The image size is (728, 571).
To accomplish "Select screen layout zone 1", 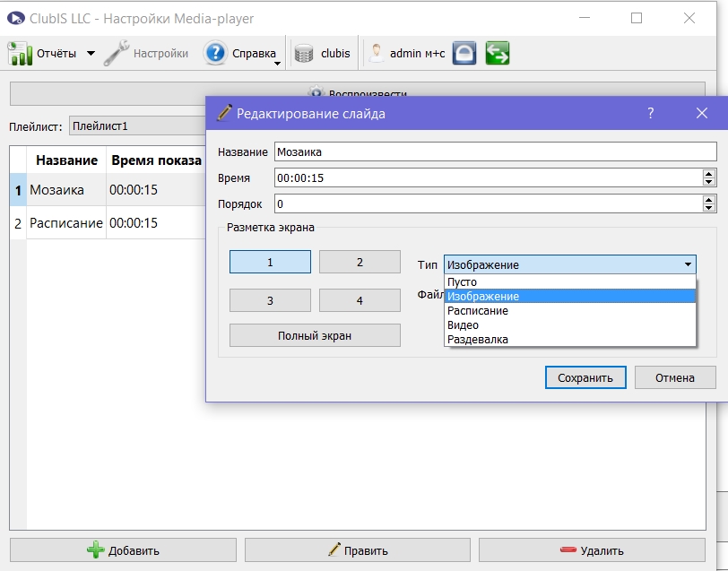I will point(270,262).
